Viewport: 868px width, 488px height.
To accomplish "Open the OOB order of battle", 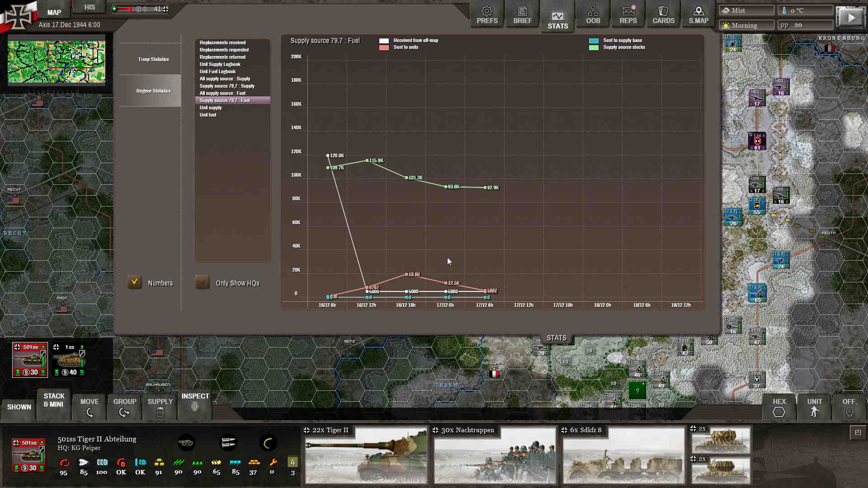I will coord(593,15).
